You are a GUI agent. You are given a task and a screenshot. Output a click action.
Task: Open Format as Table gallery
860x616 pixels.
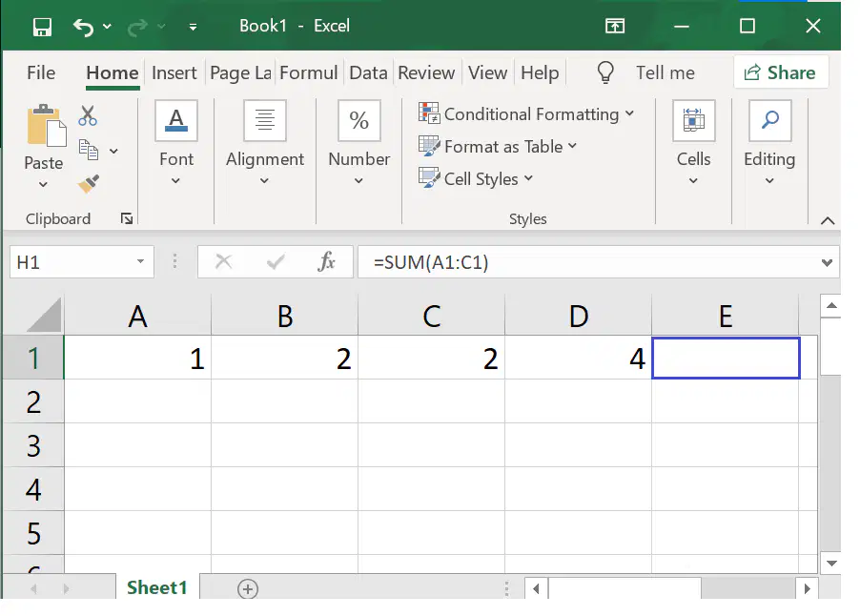(498, 147)
